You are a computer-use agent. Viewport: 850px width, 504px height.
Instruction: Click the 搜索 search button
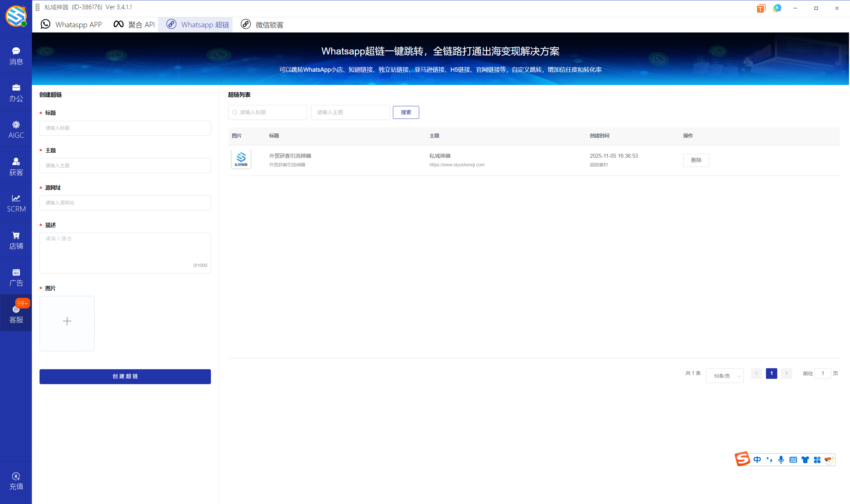click(406, 113)
